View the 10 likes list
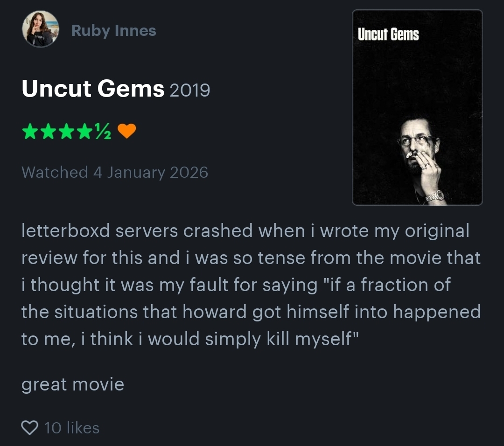504x446 pixels. 72,428
